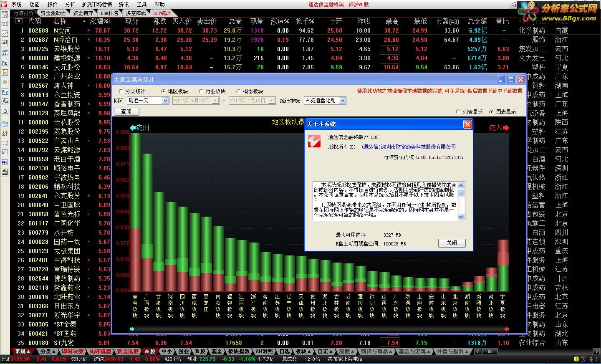Click the column settings icon left of 代码 header
Screen dimensions: 601x364
coord(18,21)
